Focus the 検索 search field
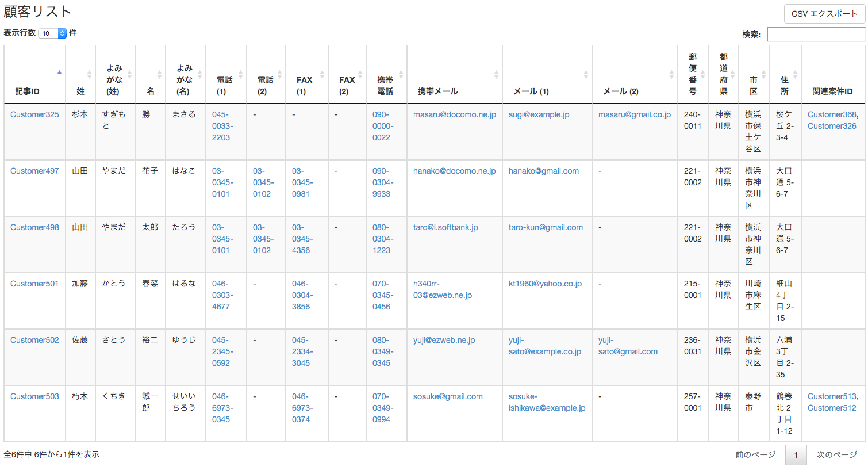The height and width of the screenshot is (470, 868). [x=815, y=35]
